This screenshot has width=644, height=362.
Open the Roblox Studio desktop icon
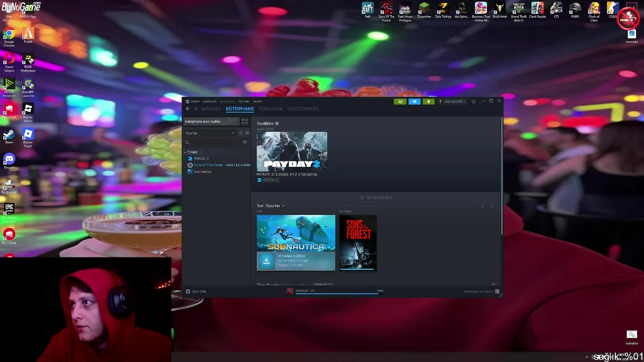[x=28, y=113]
